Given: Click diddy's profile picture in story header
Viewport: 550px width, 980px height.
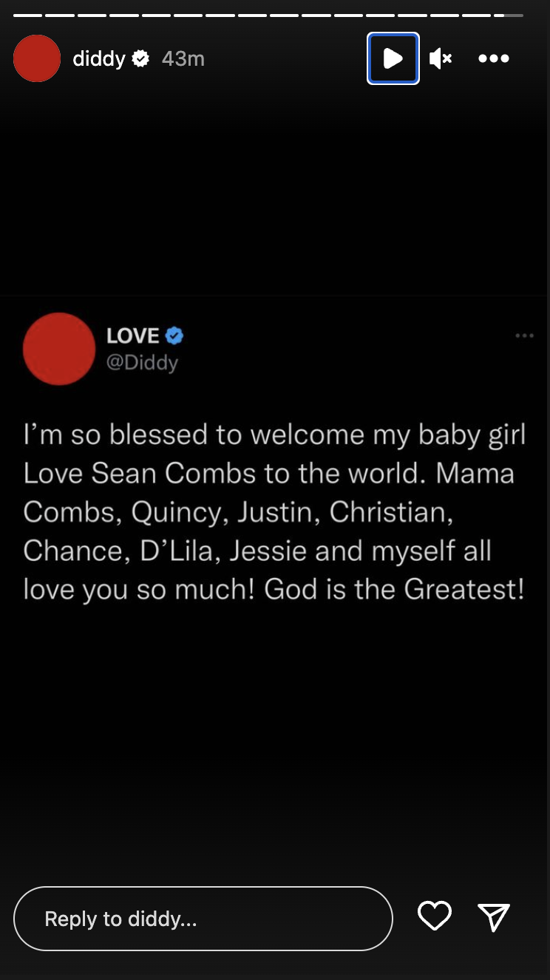Looking at the screenshot, I should 37,58.
